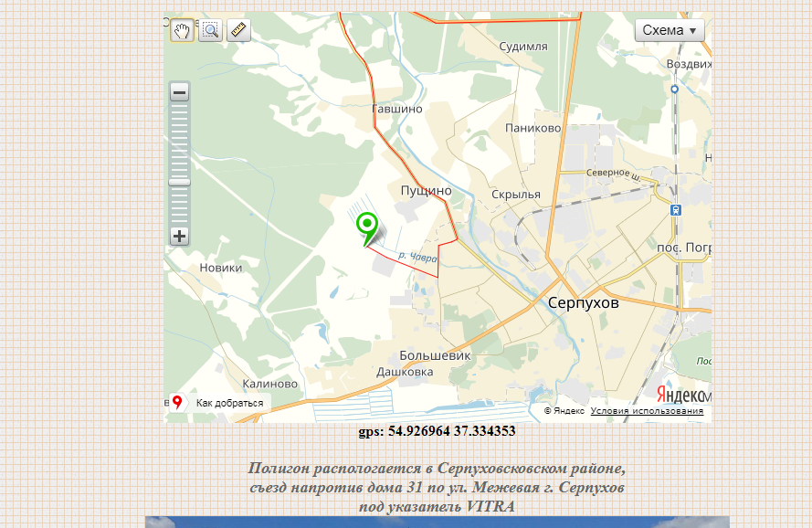Click the zoom slider handle
Screen dimensions: 812x528
(x=180, y=182)
